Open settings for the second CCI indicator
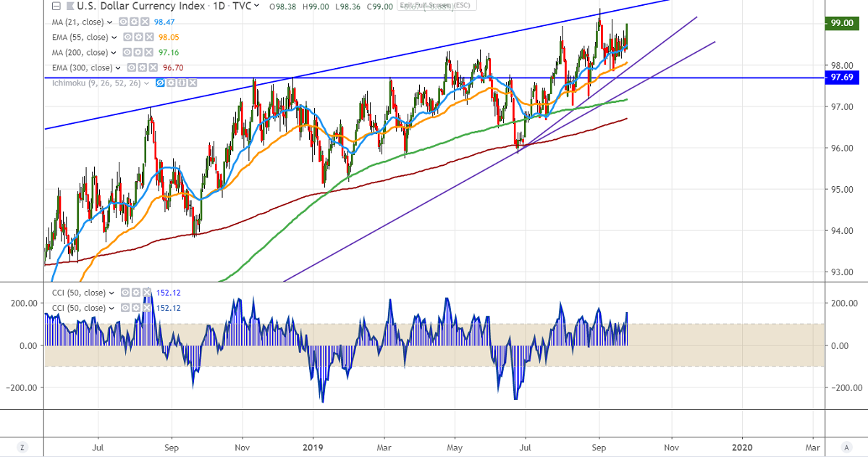Image resolution: width=868 pixels, height=457 pixels. (x=136, y=307)
